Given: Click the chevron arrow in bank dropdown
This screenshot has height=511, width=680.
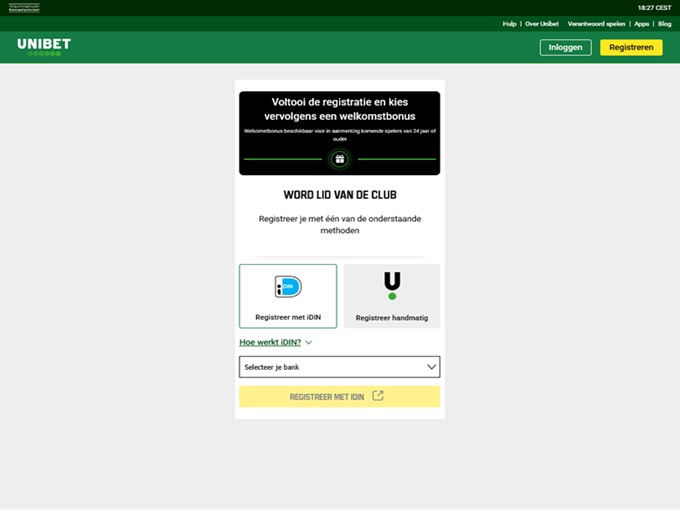Looking at the screenshot, I should tap(431, 367).
